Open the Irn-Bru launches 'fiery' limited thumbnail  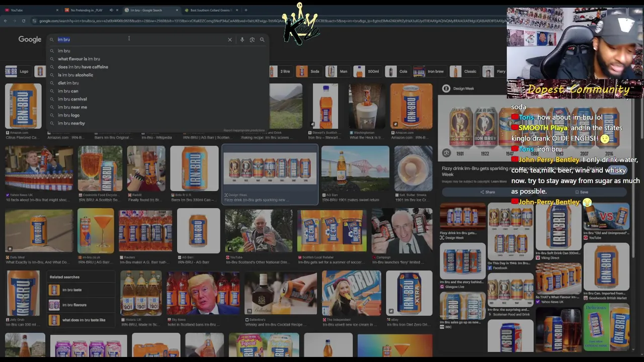coord(401,231)
